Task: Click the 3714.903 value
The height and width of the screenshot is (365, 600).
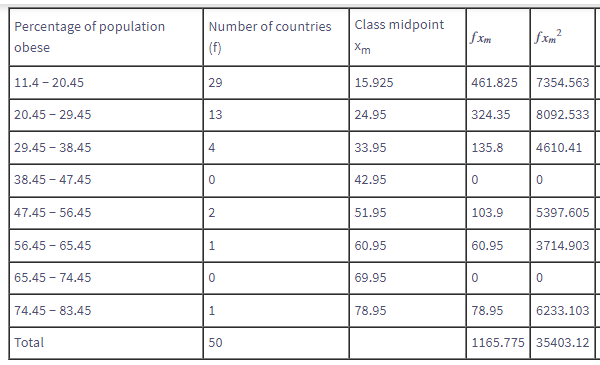Action: [562, 246]
